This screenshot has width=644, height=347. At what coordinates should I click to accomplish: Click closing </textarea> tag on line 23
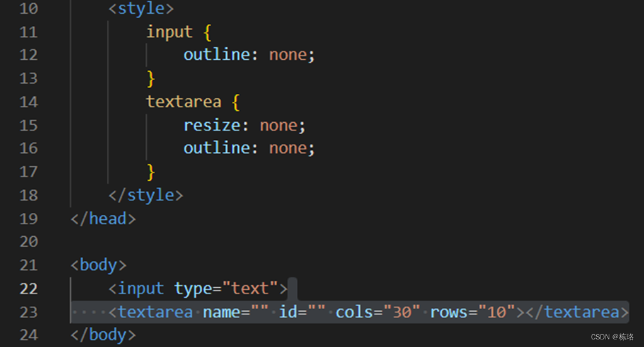coord(577,312)
